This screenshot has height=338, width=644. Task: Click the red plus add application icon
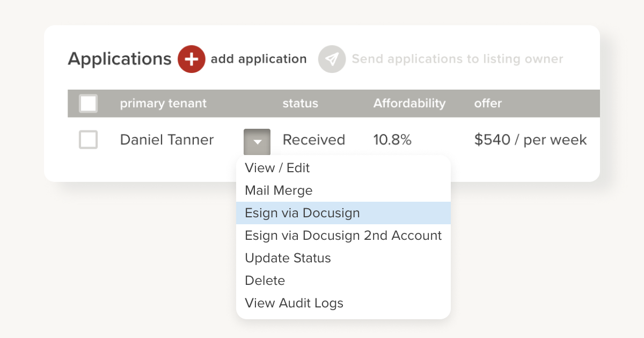[191, 59]
